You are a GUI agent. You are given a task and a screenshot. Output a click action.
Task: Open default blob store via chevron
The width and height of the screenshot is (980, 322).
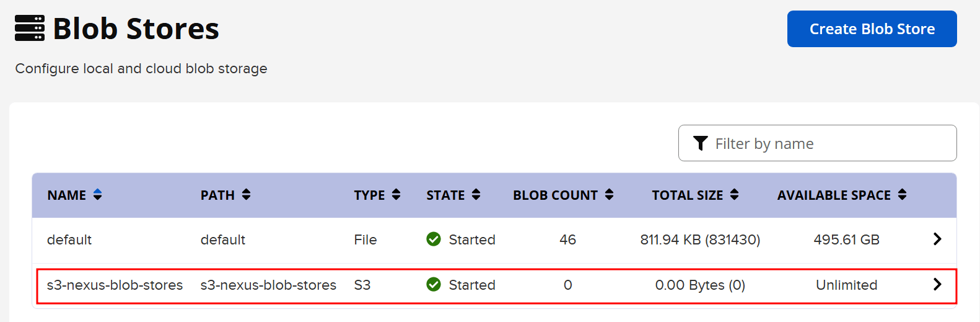pyautogui.click(x=937, y=239)
